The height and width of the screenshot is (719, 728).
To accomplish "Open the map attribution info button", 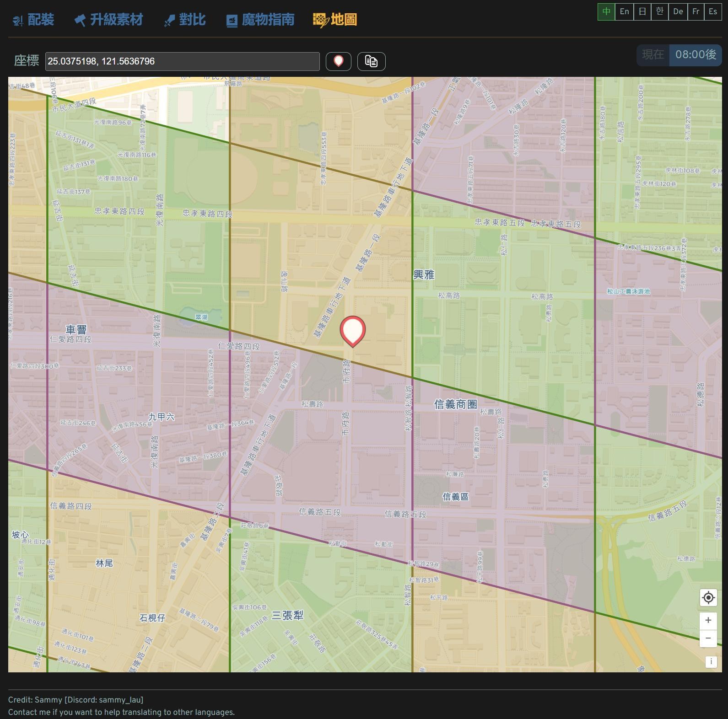I will (x=711, y=662).
